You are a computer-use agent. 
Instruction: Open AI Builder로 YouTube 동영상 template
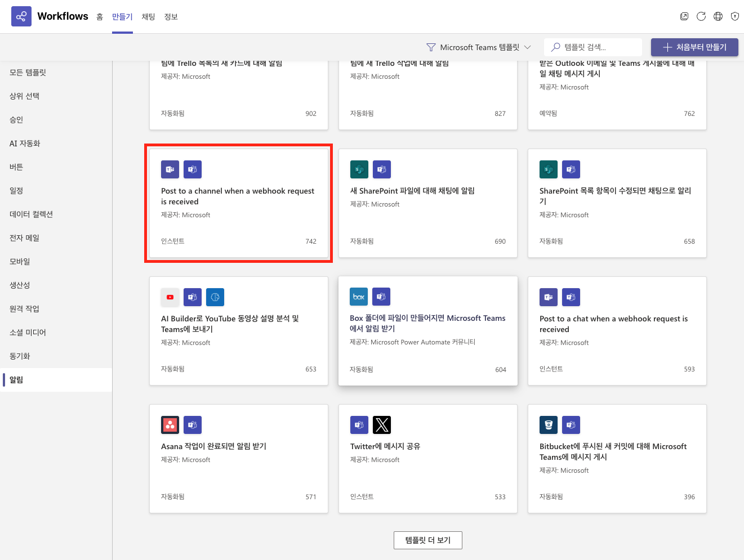point(230,324)
